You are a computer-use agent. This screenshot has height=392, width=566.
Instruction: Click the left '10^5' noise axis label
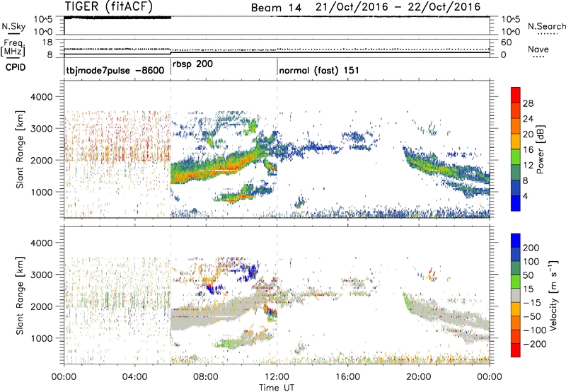click(x=43, y=19)
